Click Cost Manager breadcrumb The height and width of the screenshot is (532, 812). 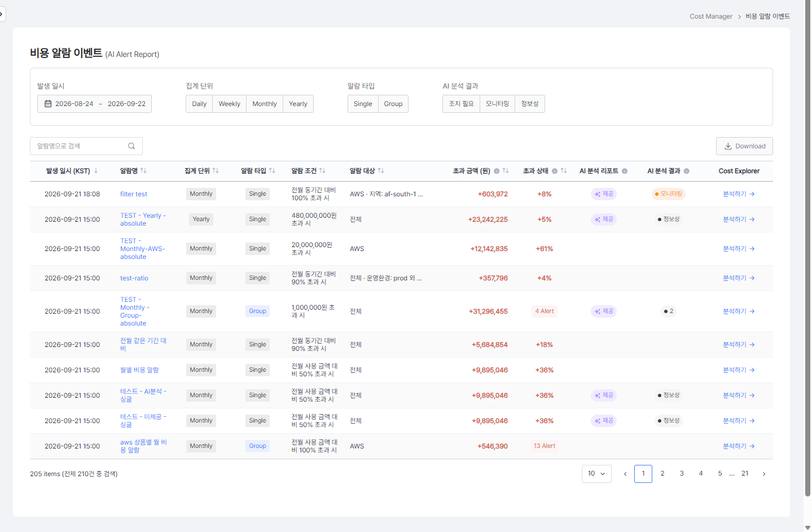[x=711, y=16]
